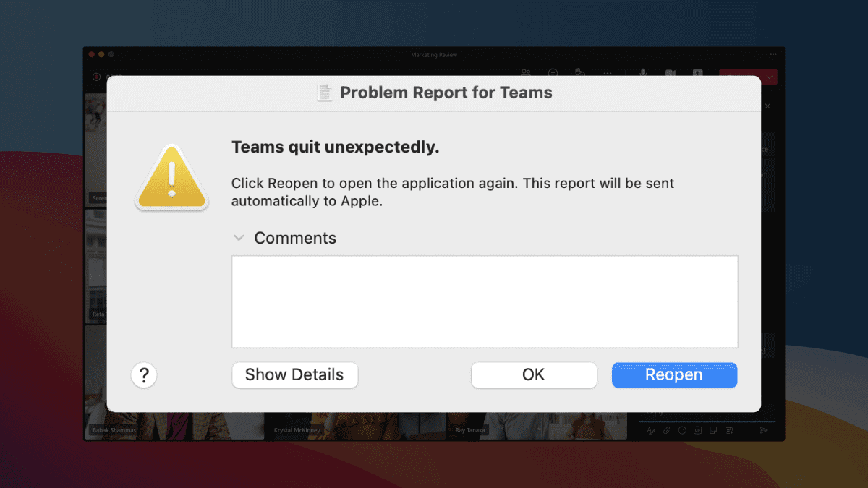Click the help question mark button

coord(144,375)
